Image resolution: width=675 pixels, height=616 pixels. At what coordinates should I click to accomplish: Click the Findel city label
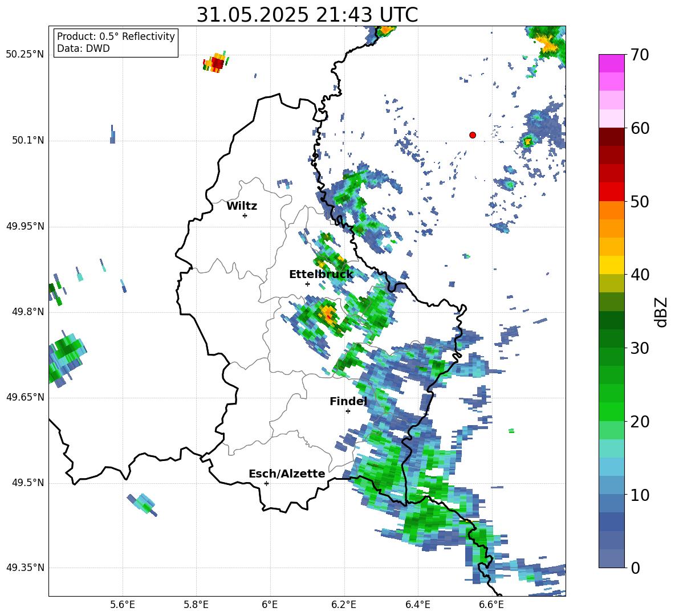(348, 401)
